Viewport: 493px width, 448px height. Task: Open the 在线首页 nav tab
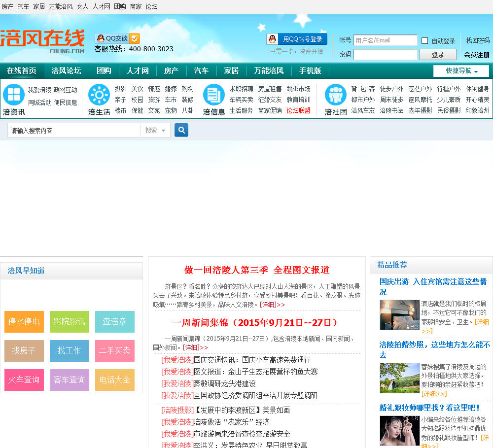22,71
